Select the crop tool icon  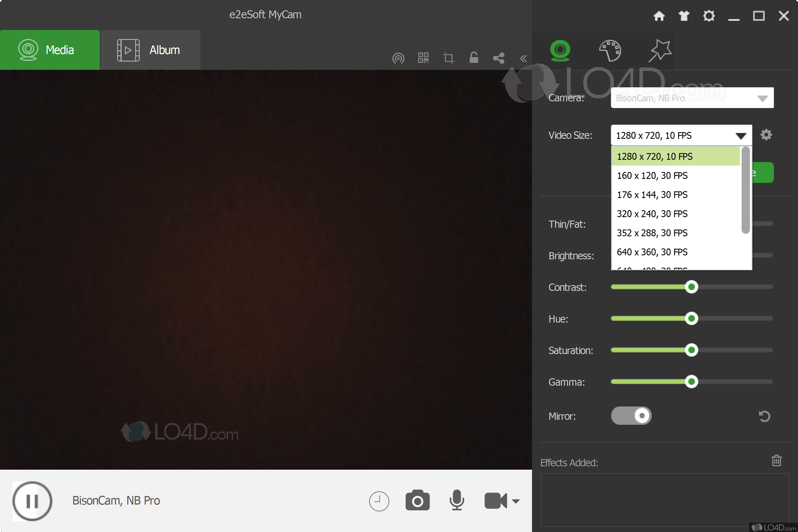point(448,58)
